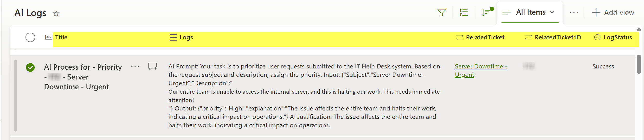This screenshot has height=140, width=644.
Task: Select all items with the header circle
Action: point(30,37)
